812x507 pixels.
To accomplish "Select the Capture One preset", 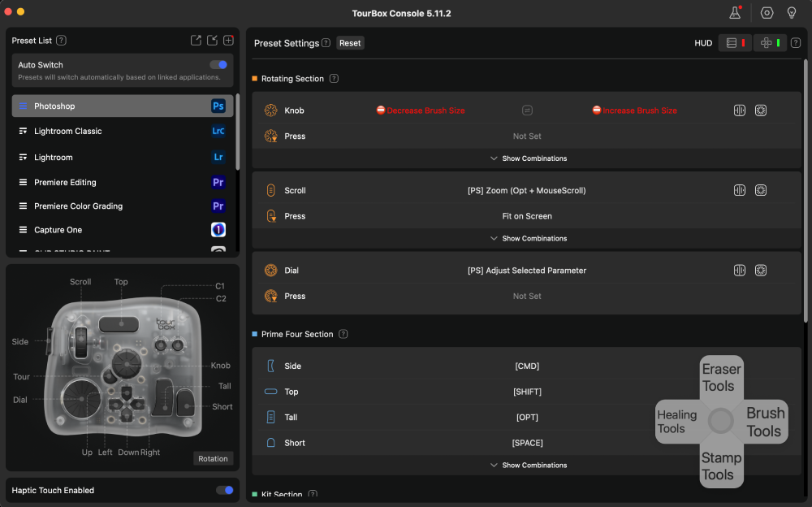I will (x=123, y=230).
